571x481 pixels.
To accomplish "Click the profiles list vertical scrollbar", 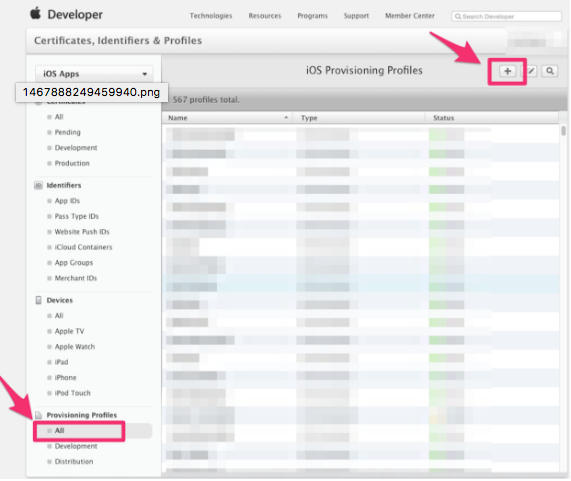I will point(563,130).
